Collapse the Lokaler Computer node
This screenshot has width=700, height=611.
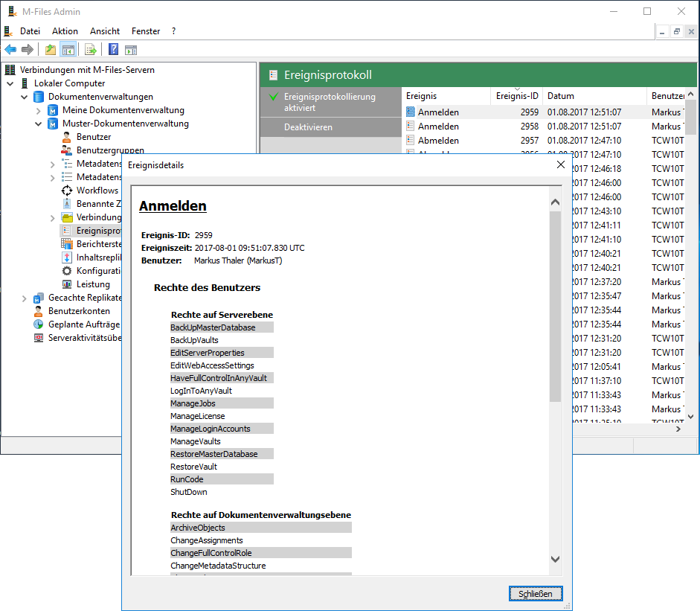tap(10, 83)
